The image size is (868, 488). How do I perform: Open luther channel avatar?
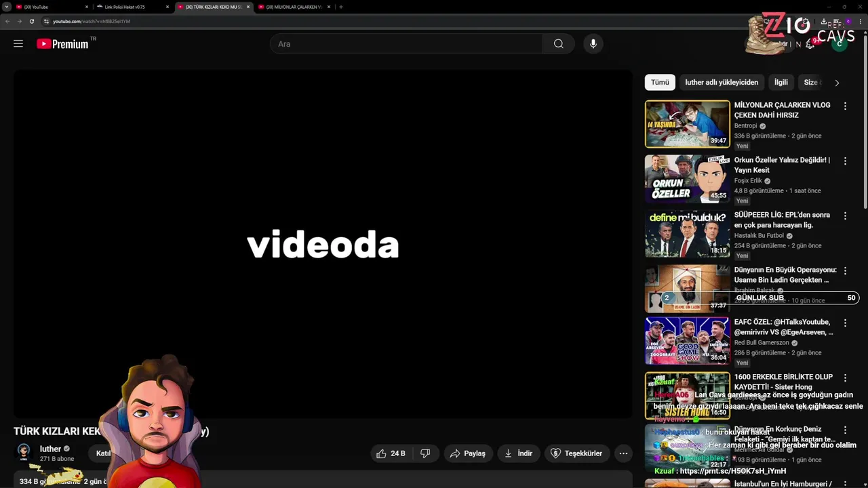tap(24, 452)
